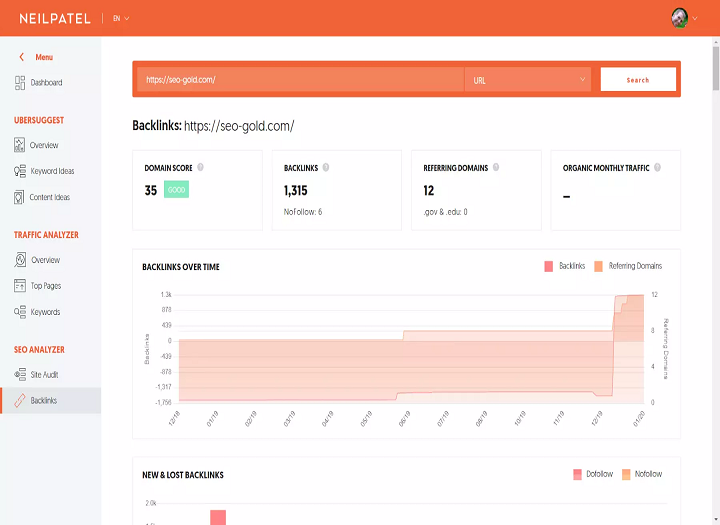
Task: Click Domain Score help icon
Action: pos(200,167)
